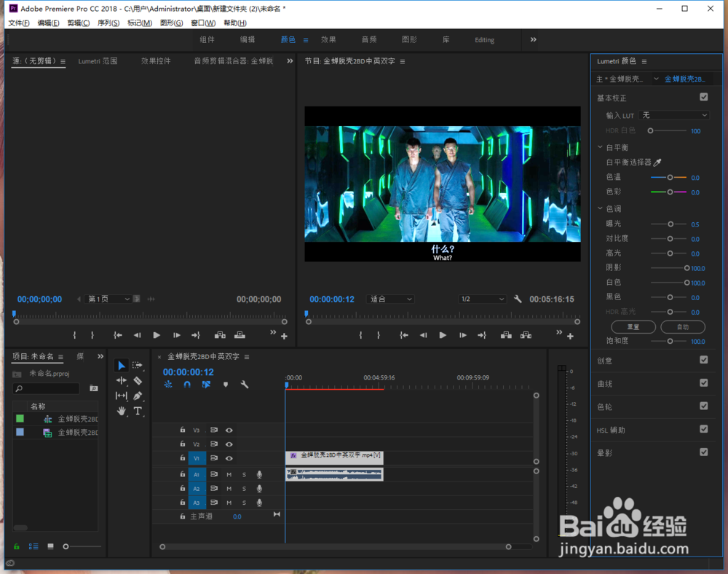Click the white balance eyedropper
The width and height of the screenshot is (728, 574).
tap(657, 162)
